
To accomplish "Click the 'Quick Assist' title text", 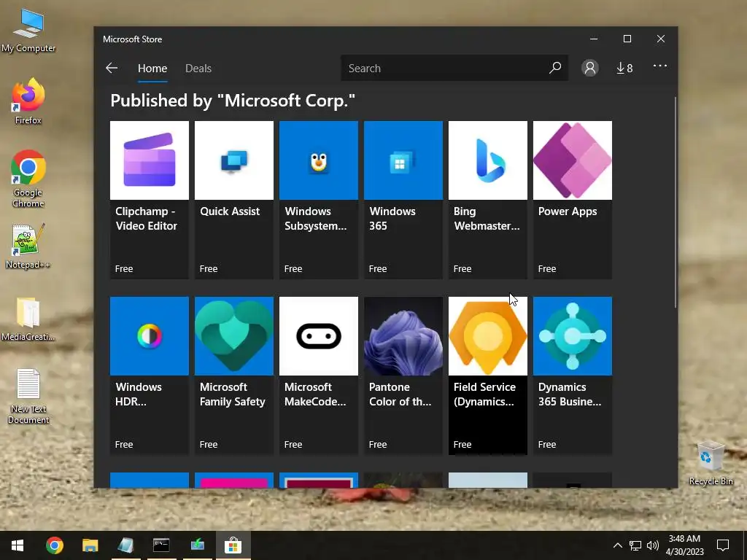I will [x=230, y=211].
